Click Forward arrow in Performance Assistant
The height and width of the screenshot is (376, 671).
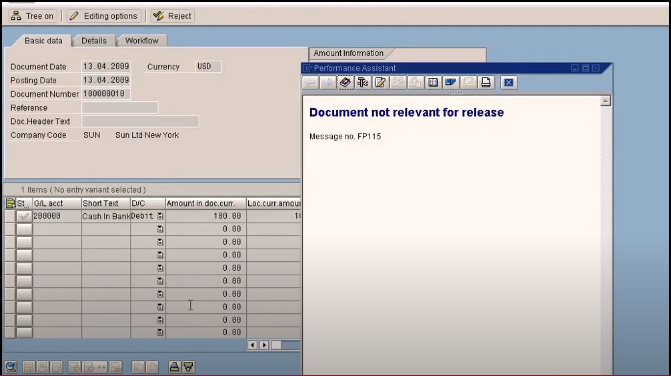coord(328,82)
